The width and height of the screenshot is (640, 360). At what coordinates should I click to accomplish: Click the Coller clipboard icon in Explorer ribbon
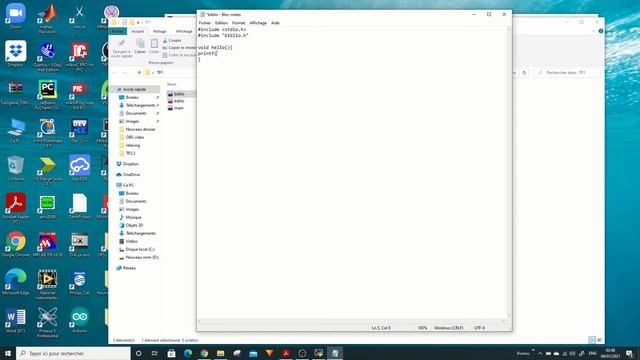(154, 44)
